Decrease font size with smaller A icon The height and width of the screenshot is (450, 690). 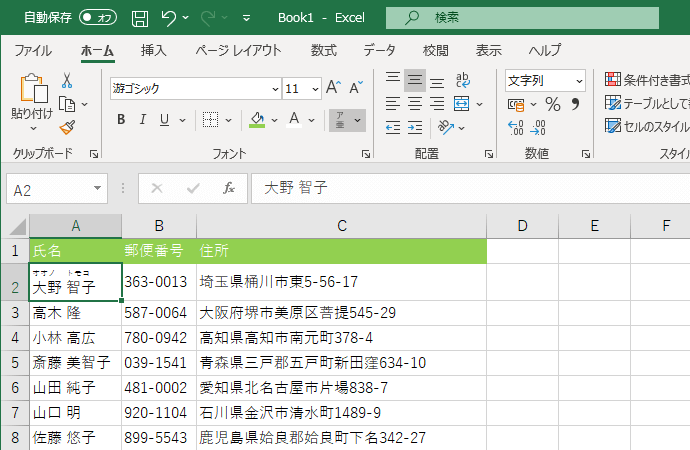point(356,87)
